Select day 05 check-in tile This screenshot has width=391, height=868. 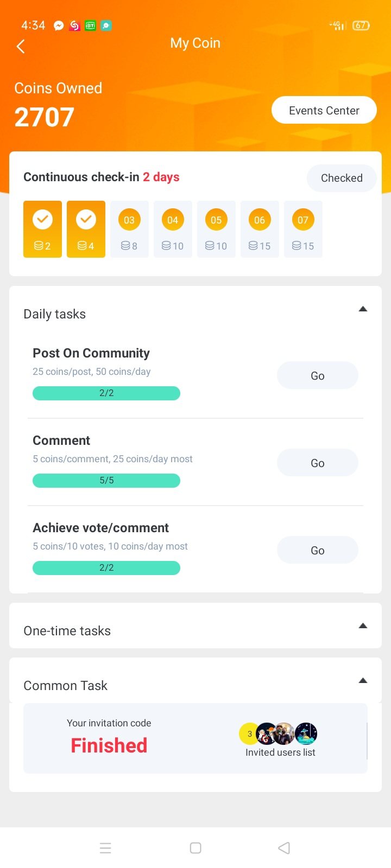(216, 229)
